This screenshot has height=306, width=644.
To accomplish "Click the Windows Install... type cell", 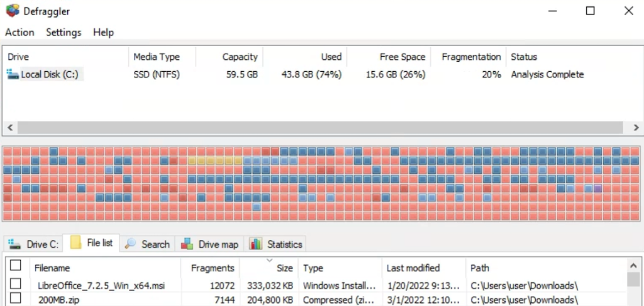I will tap(339, 285).
